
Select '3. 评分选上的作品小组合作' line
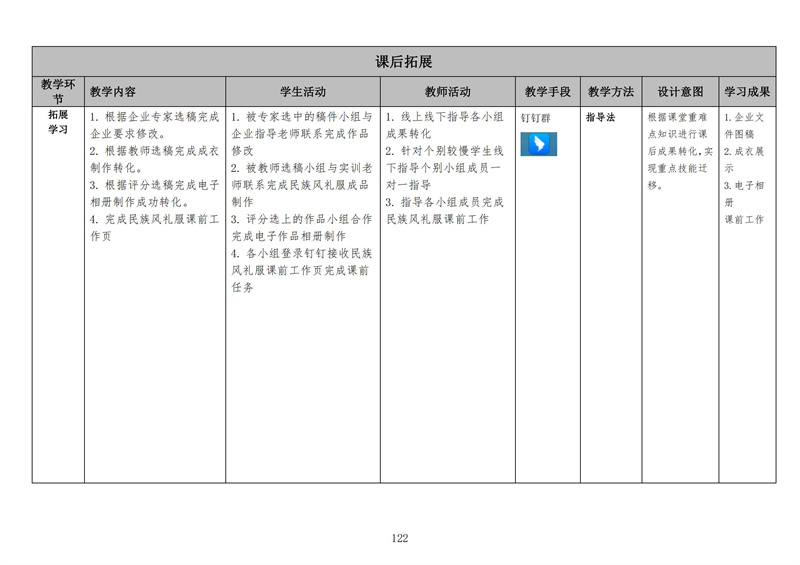click(302, 219)
